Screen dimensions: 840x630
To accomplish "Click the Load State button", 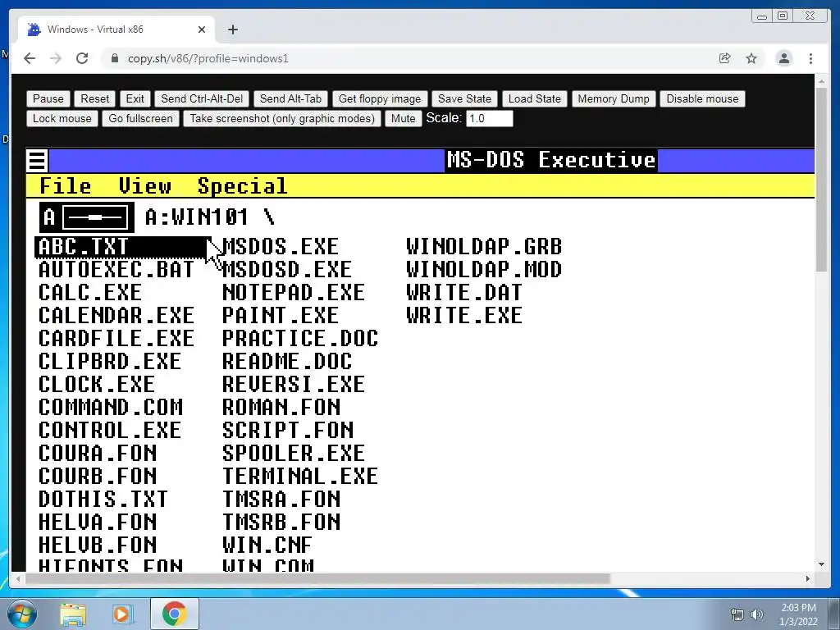I will [x=535, y=98].
